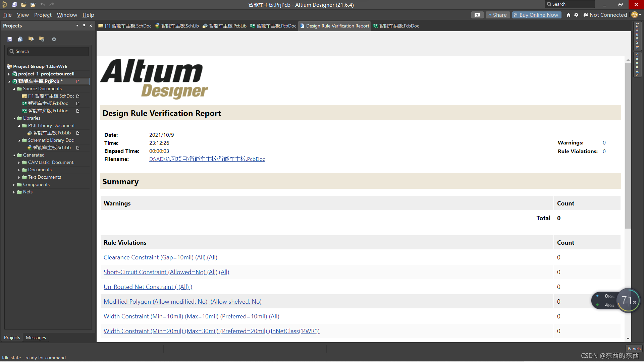
Task: Open Project Options folder-gear icon
Action: tap(42, 39)
